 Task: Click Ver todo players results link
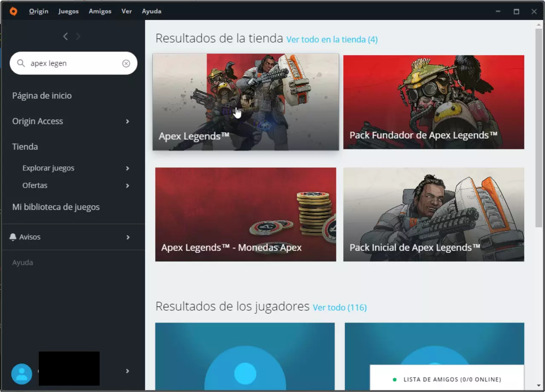point(339,307)
